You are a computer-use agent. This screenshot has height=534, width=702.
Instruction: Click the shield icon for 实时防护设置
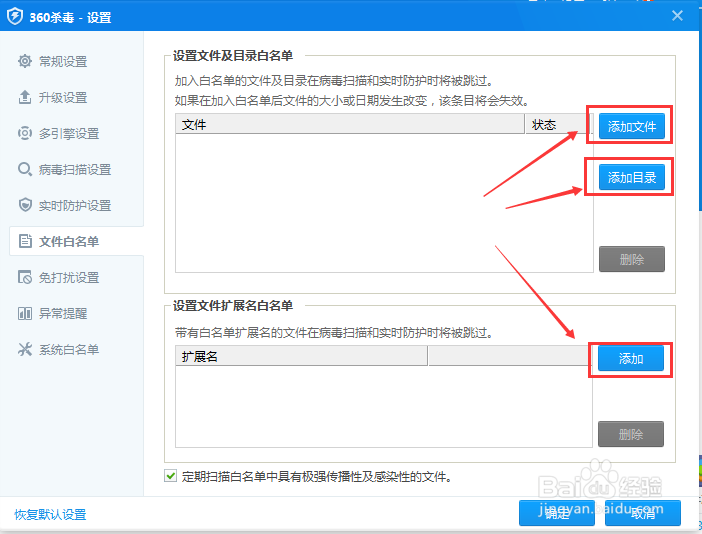coord(25,205)
